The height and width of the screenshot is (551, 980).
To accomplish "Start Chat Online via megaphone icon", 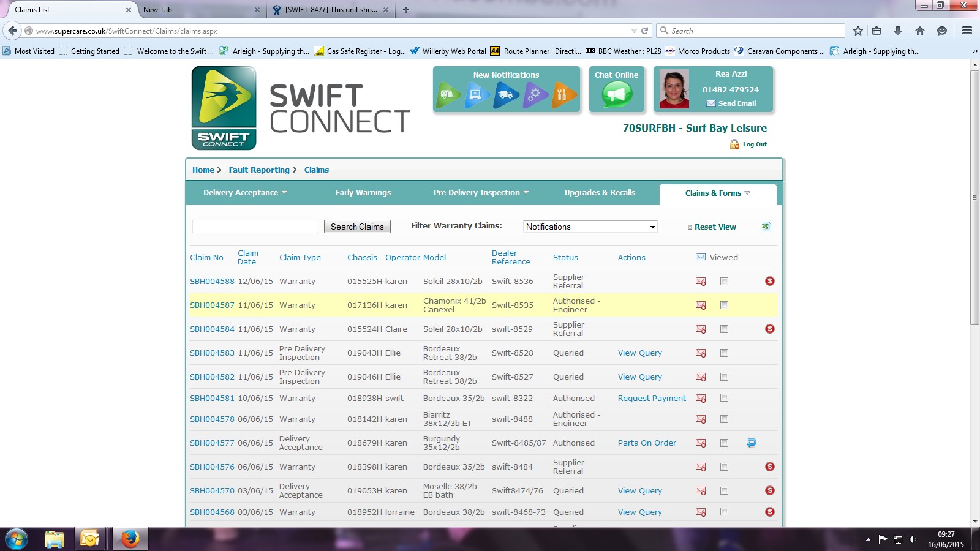I will click(616, 95).
